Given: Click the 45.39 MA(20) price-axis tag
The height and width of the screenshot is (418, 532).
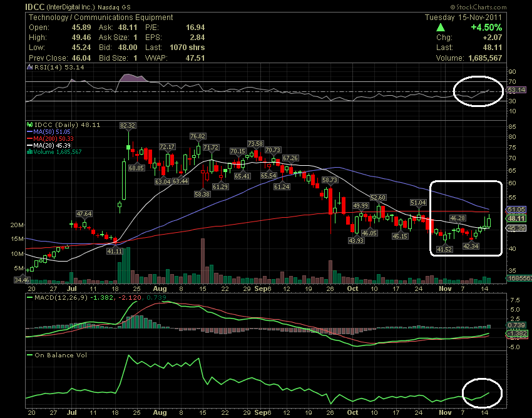Looking at the screenshot, I should click(x=516, y=228).
